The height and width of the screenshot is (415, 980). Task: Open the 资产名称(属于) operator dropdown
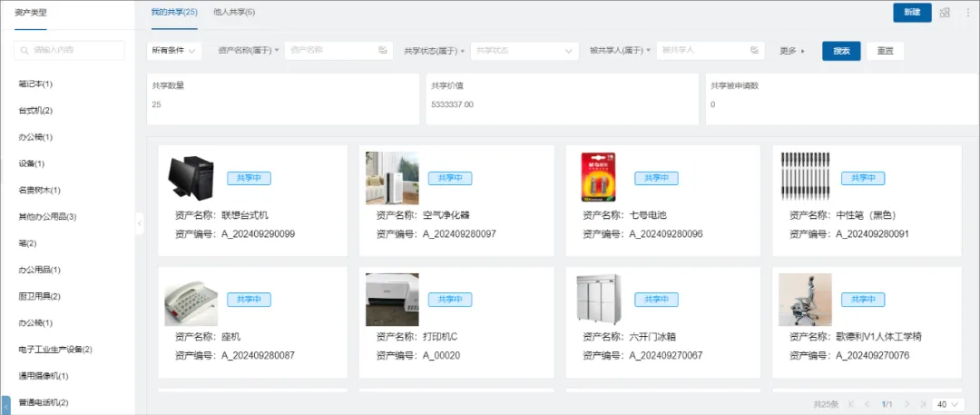tap(249, 51)
